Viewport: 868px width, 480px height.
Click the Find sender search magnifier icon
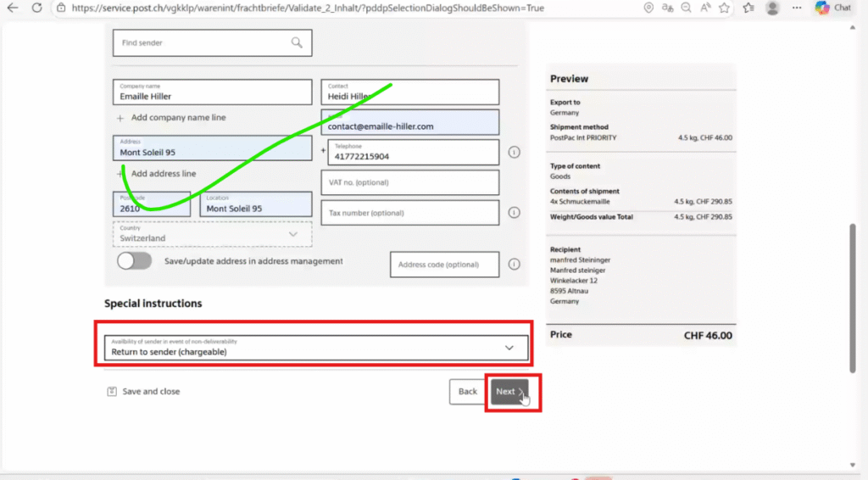[296, 42]
